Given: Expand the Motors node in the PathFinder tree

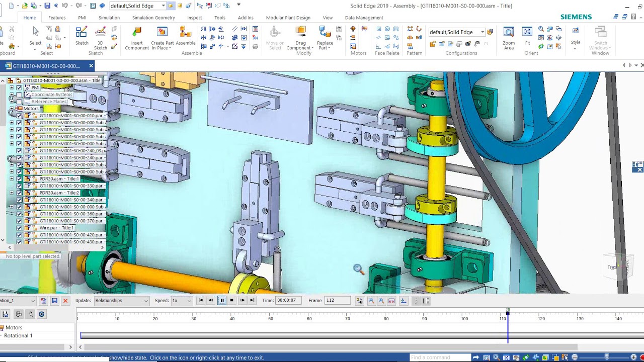Looking at the screenshot, I should [x=12, y=109].
